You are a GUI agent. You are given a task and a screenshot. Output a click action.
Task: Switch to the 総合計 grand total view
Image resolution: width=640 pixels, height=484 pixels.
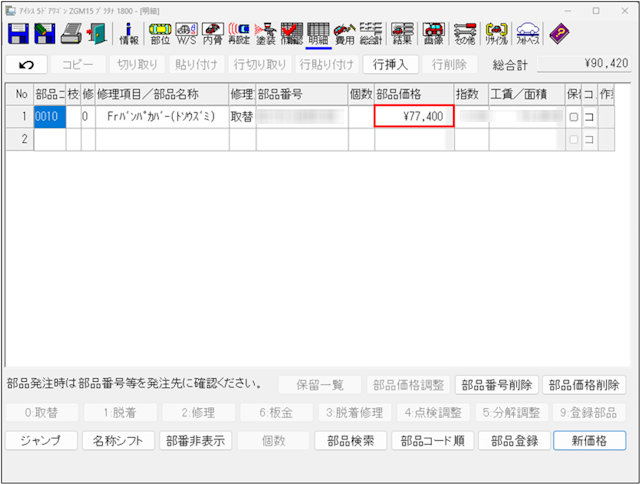[x=372, y=33]
